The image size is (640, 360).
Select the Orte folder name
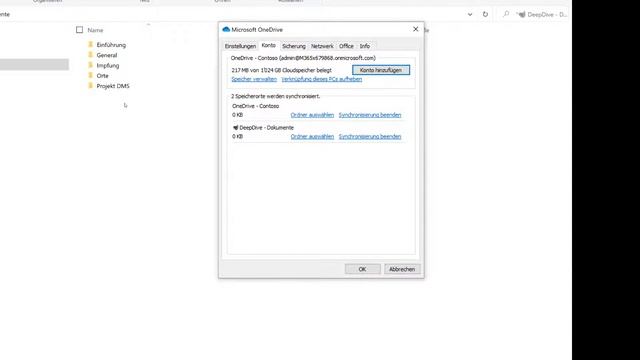pos(102,76)
